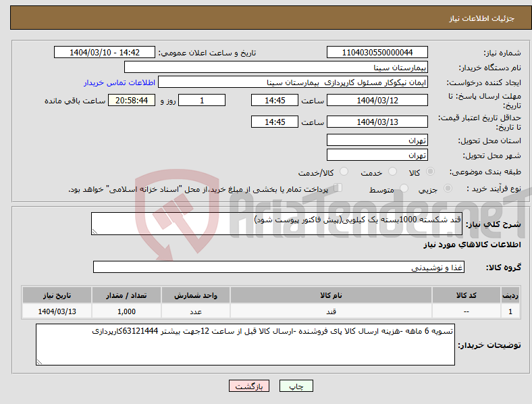Viewport: 532px width, 404px height.
Task: Click the announcement date field 1404/03/10 - 14:42
Action: coord(105,52)
